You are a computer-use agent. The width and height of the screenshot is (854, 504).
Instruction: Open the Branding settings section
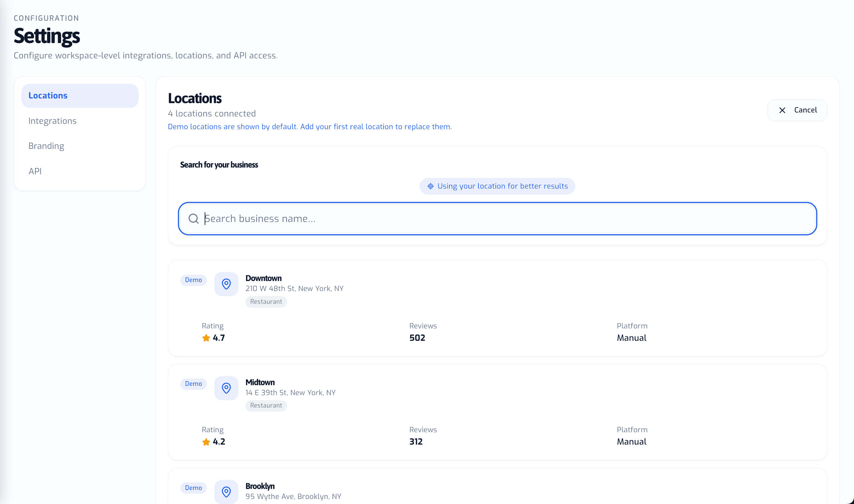(80, 146)
